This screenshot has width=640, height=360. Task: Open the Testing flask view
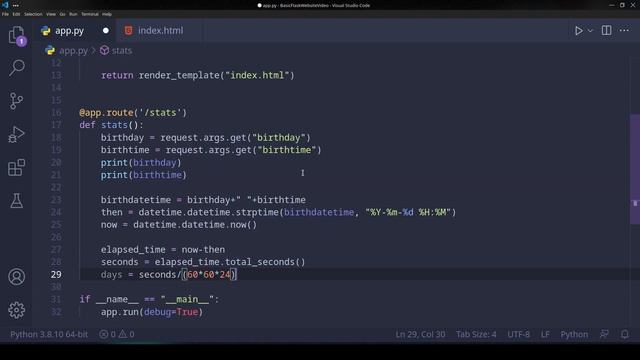coord(16,200)
